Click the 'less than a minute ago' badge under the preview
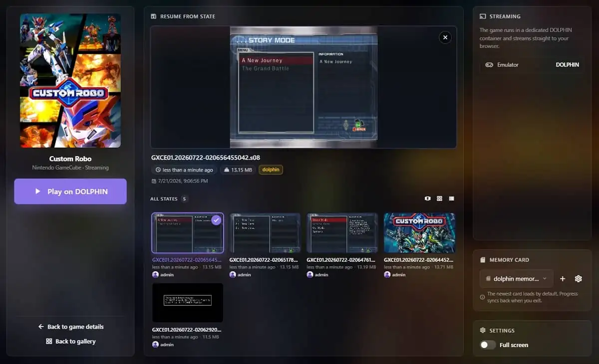This screenshot has width=599, height=364. 184,170
